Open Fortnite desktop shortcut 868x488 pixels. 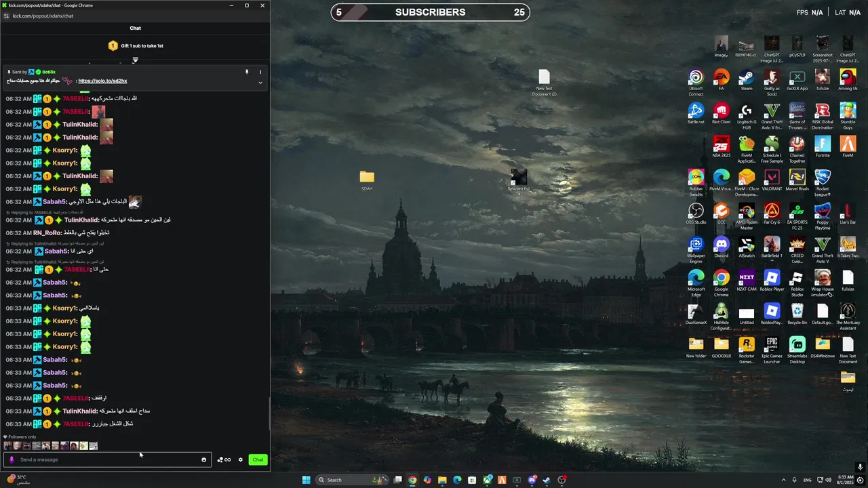pos(823,146)
